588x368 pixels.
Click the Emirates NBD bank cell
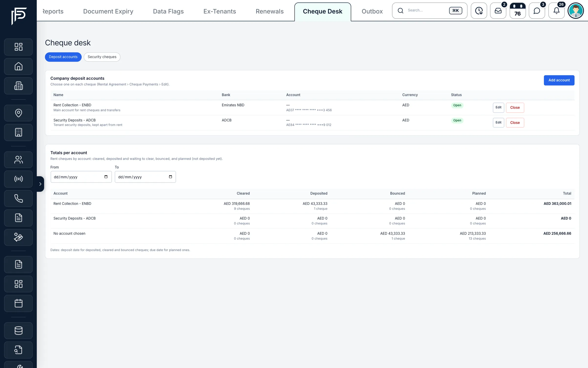[x=233, y=105]
